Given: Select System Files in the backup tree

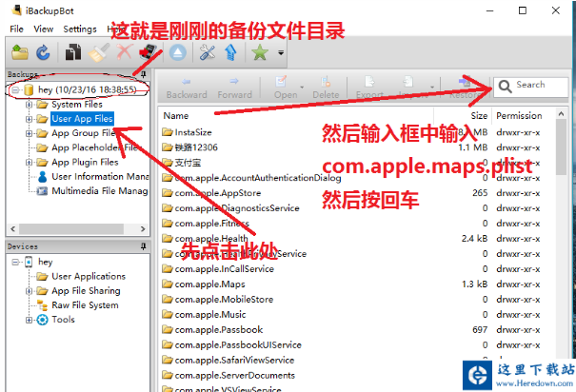Looking at the screenshot, I should point(77,105).
